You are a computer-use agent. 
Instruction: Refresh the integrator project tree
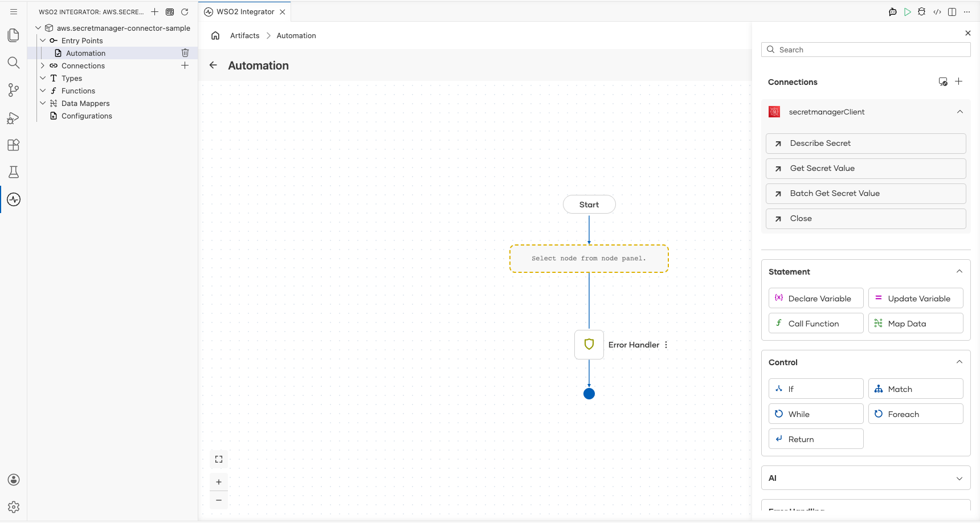point(185,11)
